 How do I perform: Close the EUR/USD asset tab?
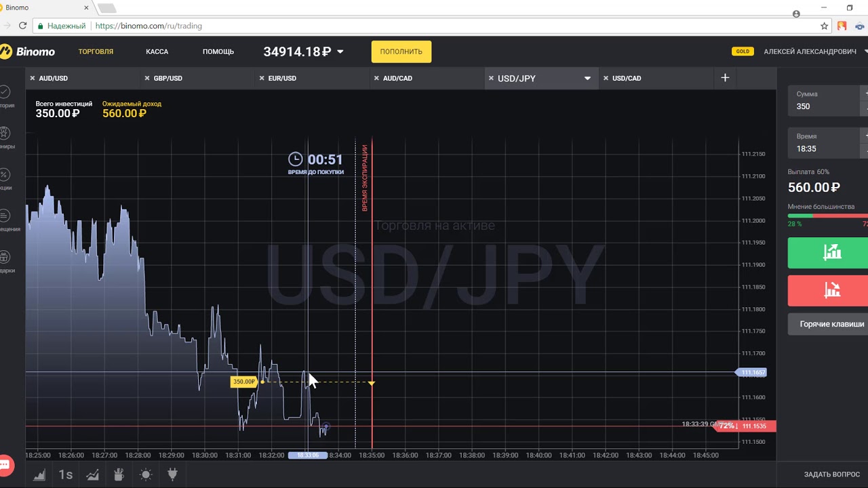pos(261,78)
